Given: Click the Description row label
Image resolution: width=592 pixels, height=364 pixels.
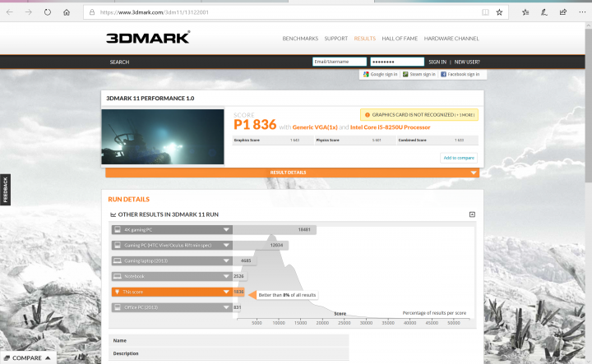Looking at the screenshot, I should pyautogui.click(x=126, y=353).
